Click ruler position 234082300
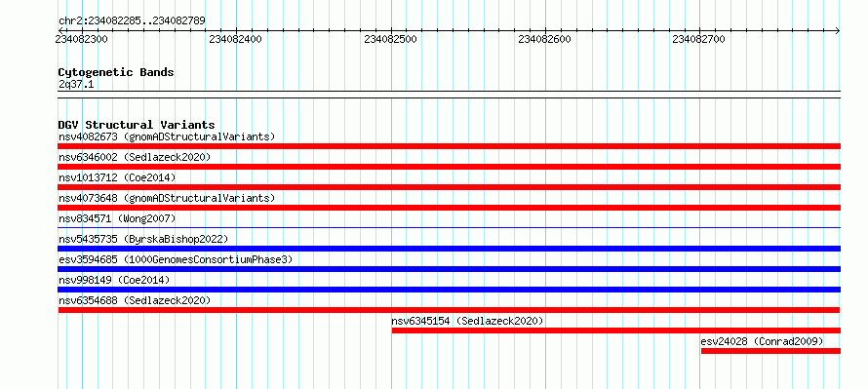The width and height of the screenshot is (868, 389). (x=81, y=39)
